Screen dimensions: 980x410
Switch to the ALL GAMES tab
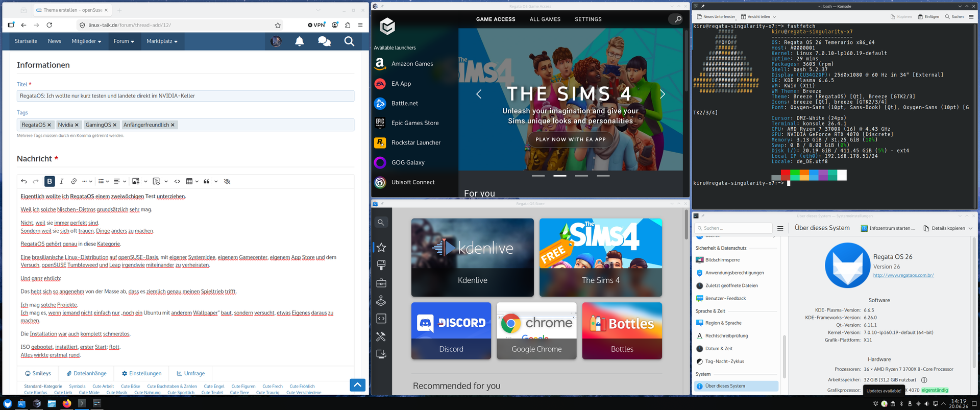545,19
